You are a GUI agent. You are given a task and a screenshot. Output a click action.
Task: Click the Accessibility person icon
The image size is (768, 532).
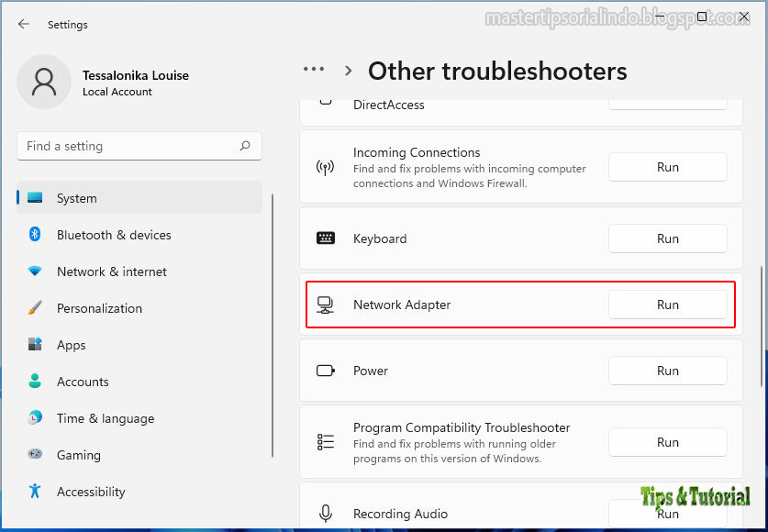(x=33, y=492)
